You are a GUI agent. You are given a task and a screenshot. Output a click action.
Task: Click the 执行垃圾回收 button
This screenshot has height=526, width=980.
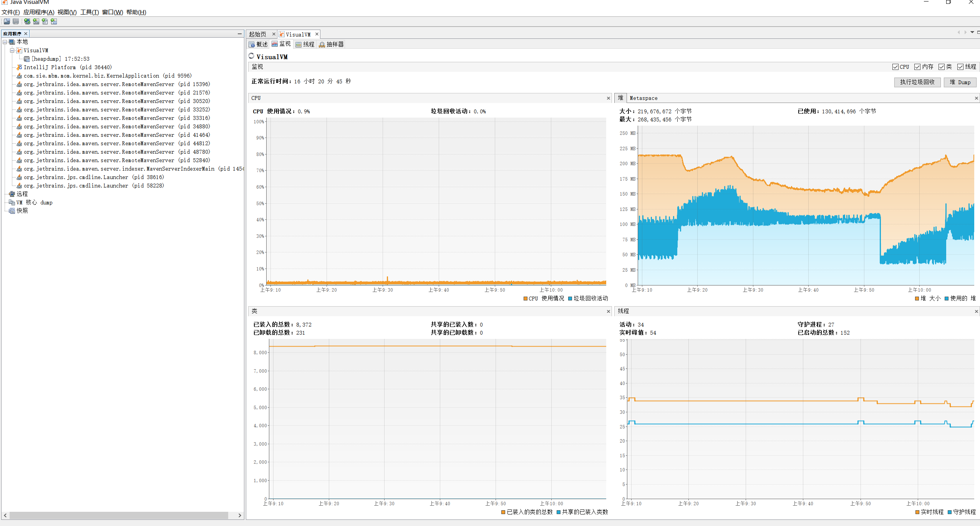[917, 82]
